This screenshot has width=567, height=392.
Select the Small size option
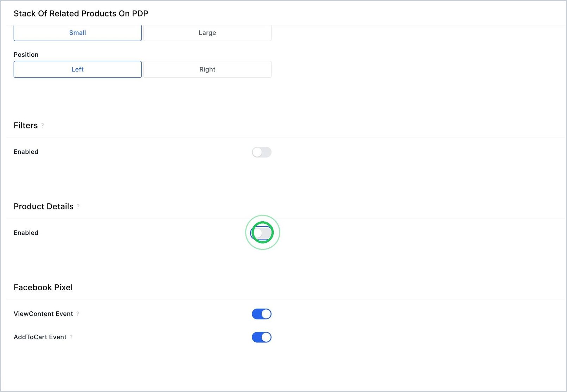click(77, 33)
